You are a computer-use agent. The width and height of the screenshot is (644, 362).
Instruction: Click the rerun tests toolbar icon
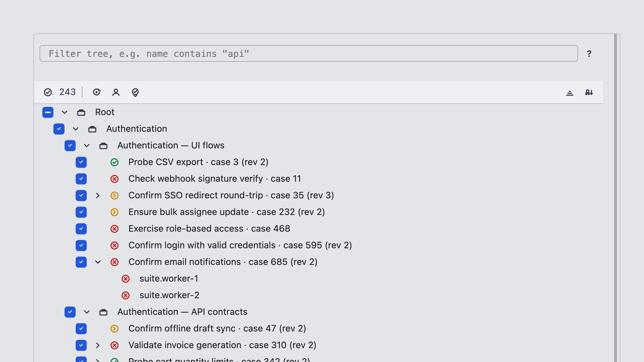click(97, 92)
